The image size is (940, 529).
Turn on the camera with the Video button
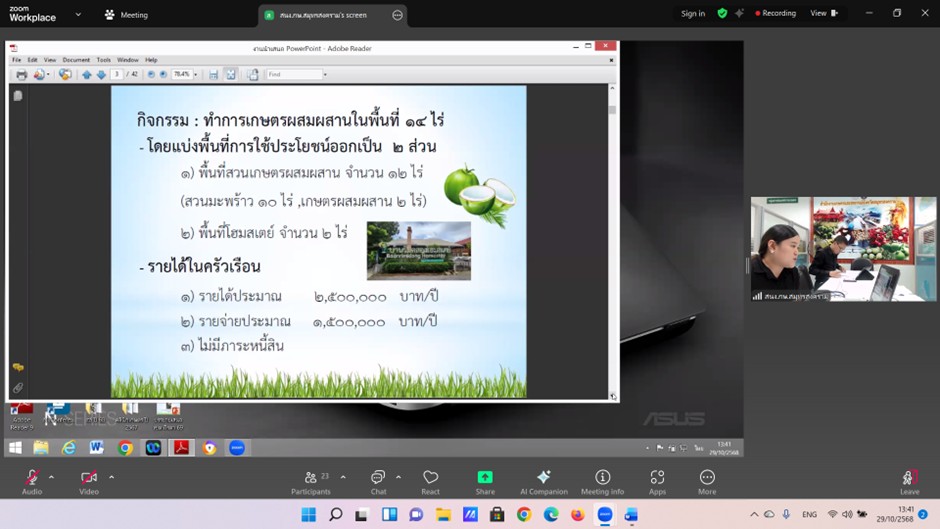[89, 478]
